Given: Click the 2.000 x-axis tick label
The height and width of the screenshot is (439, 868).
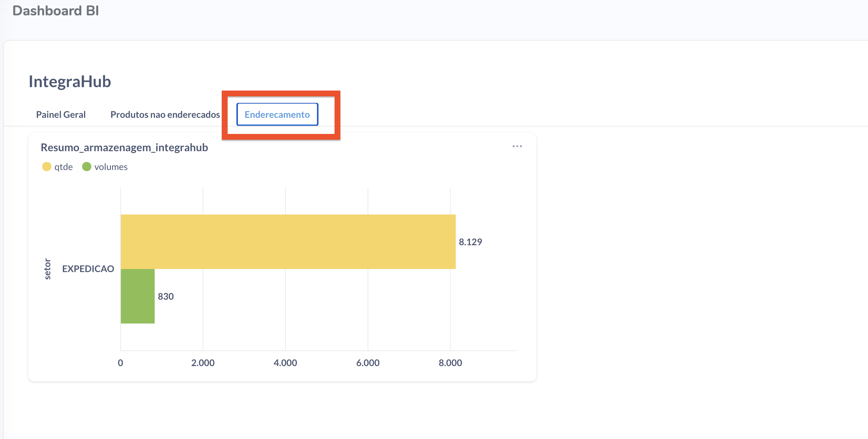Looking at the screenshot, I should point(203,363).
